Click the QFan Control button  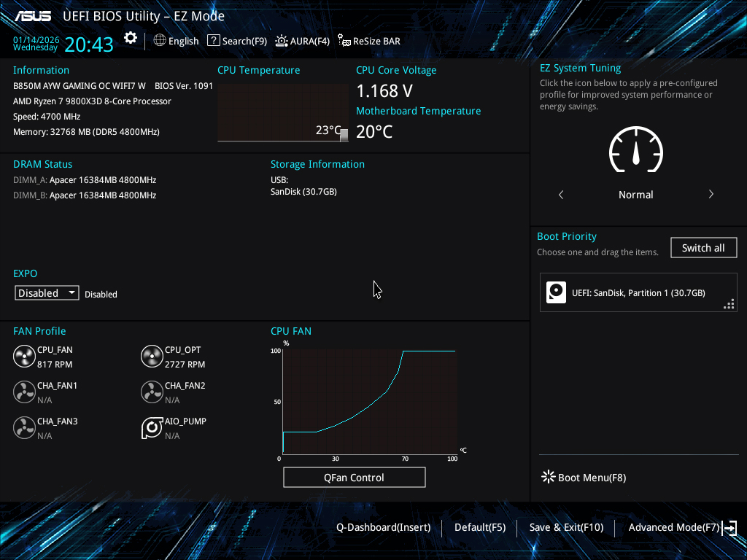coord(355,477)
